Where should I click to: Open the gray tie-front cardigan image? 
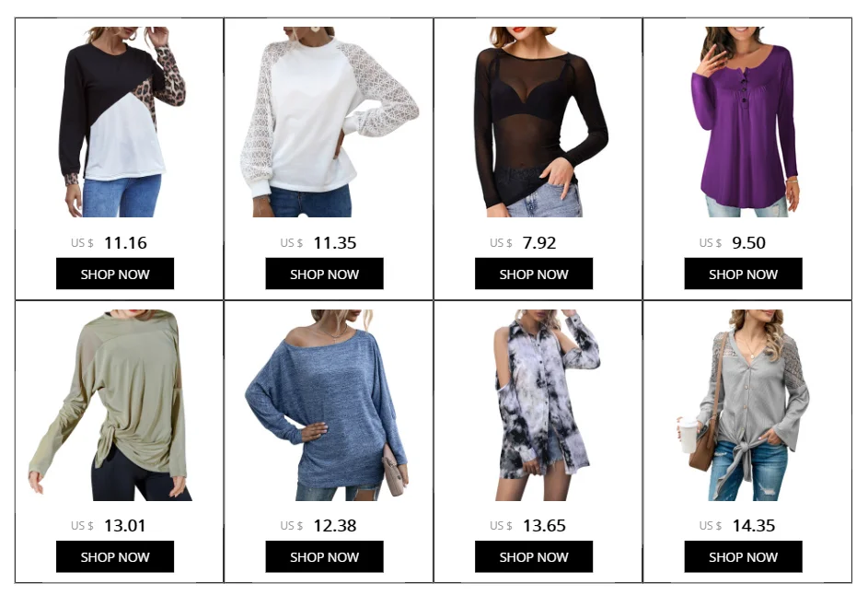tap(743, 405)
